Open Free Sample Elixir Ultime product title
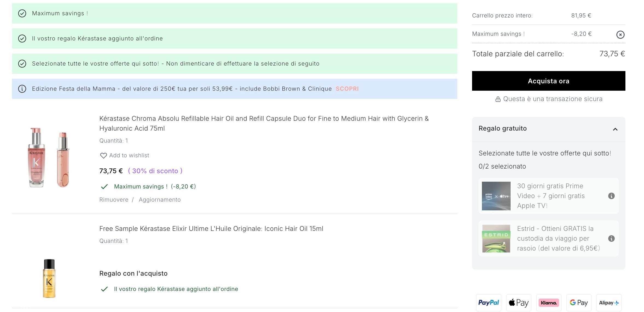The image size is (644, 312). [211, 229]
